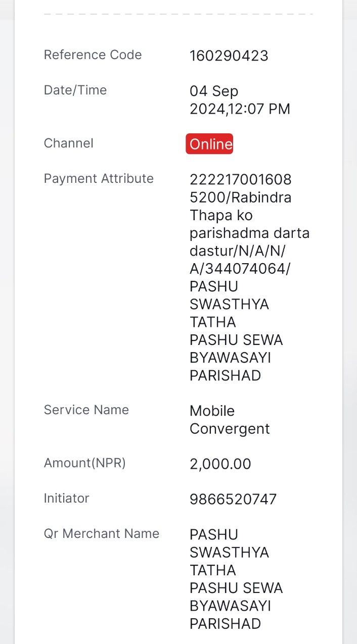Image resolution: width=357 pixels, height=644 pixels.
Task: Click the Channel label
Action: [69, 143]
